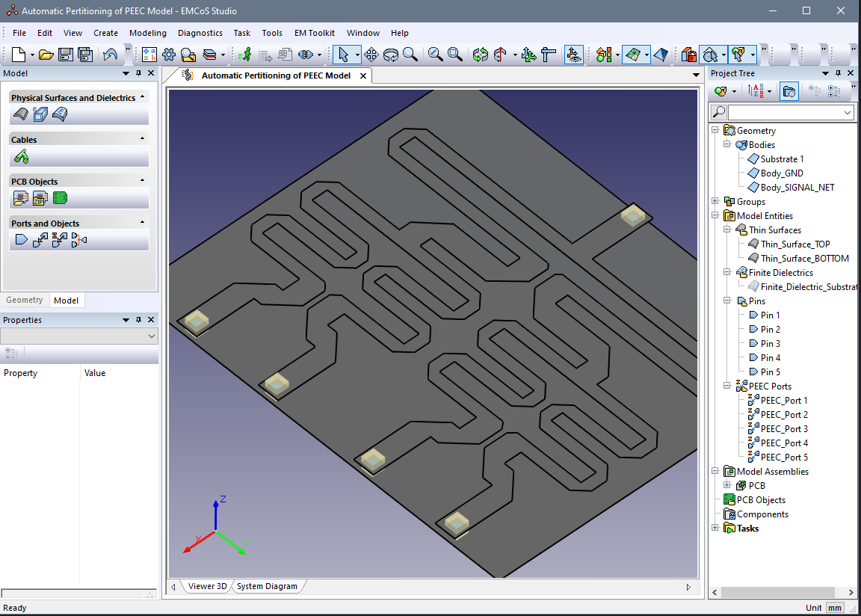
Task: Click the Project Tree search field
Action: 785,112
